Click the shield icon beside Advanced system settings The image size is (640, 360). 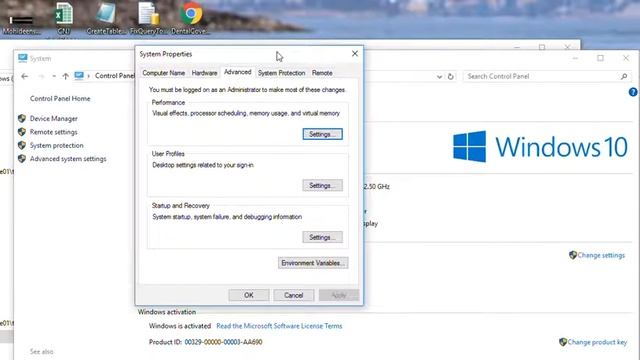click(22, 159)
